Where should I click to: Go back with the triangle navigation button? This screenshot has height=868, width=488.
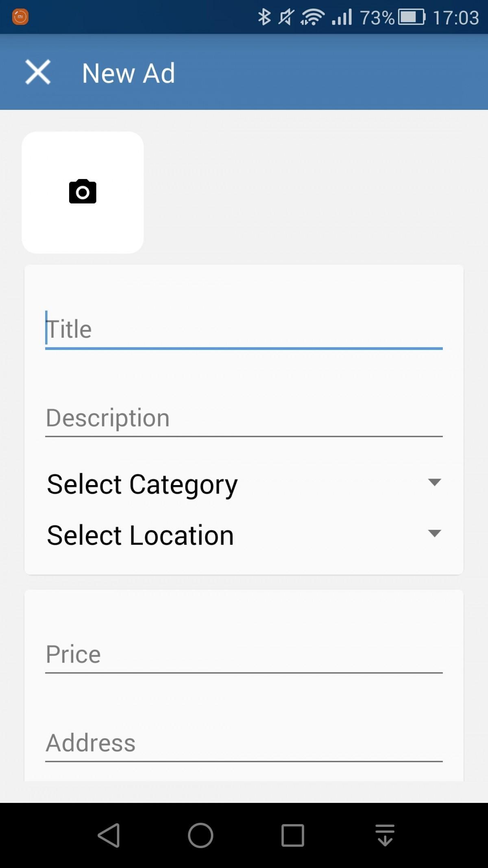pyautogui.click(x=109, y=835)
